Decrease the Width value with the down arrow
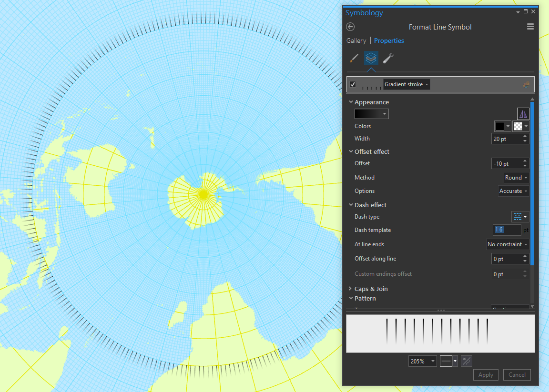The height and width of the screenshot is (392, 549). pyautogui.click(x=525, y=141)
